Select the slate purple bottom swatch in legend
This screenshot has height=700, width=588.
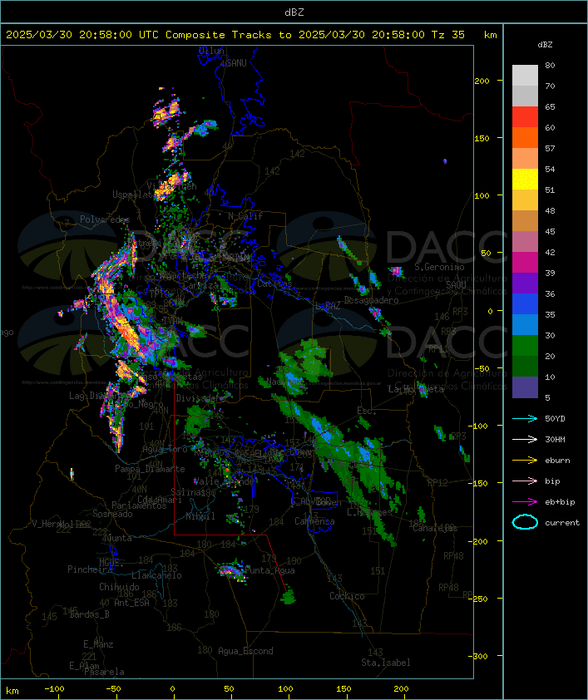pos(525,387)
